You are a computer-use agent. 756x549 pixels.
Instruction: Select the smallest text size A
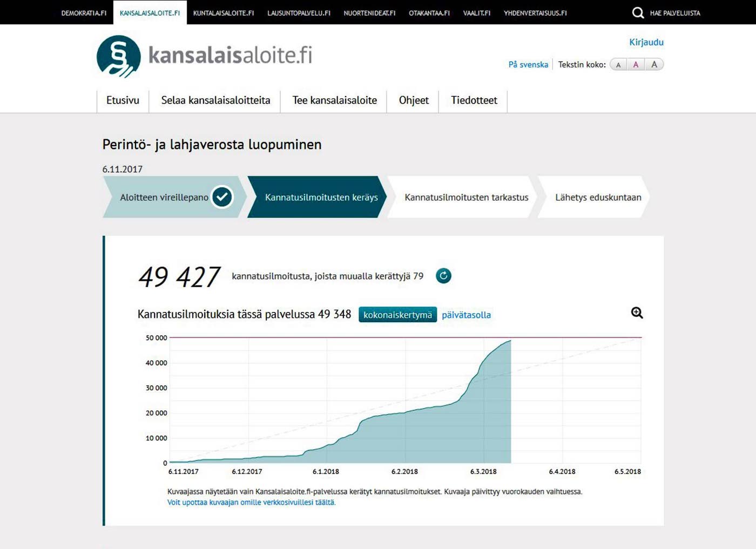point(618,65)
